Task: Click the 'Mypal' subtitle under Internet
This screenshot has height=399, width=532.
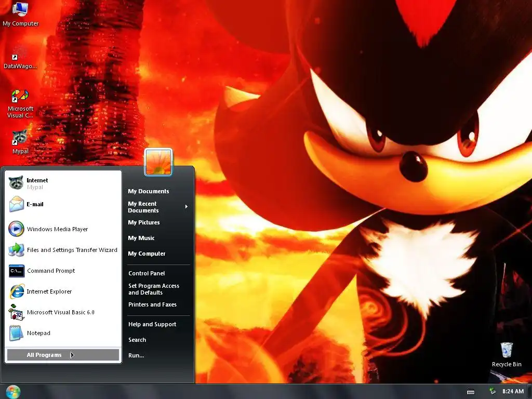Action: coord(35,187)
